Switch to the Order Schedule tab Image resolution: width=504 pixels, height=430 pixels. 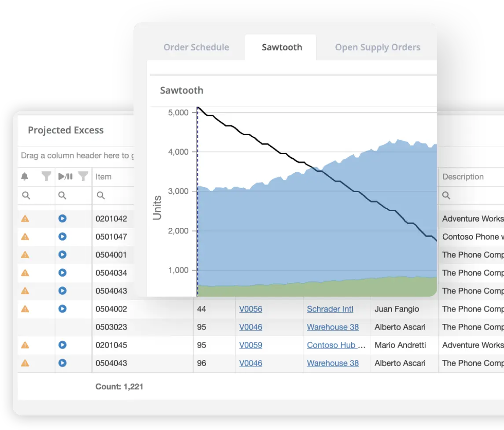[196, 47]
